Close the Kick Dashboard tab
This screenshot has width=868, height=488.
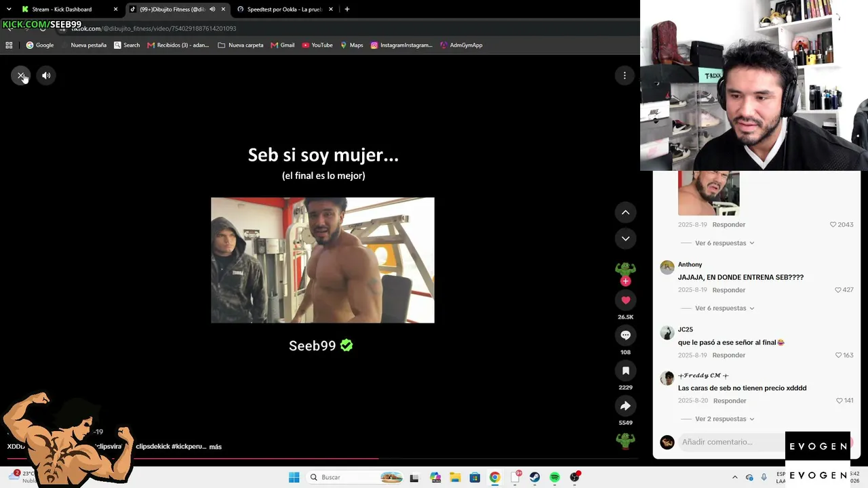[115, 9]
